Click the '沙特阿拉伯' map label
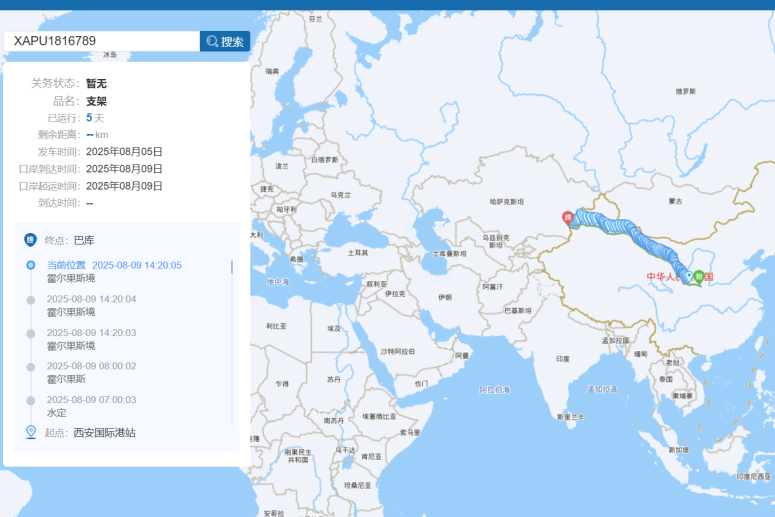This screenshot has height=517, width=775. tap(398, 351)
